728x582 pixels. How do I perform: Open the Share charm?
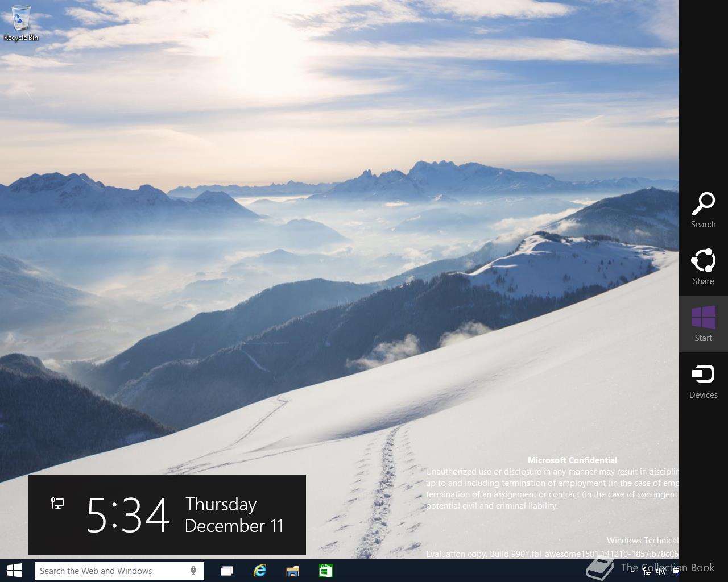click(703, 267)
